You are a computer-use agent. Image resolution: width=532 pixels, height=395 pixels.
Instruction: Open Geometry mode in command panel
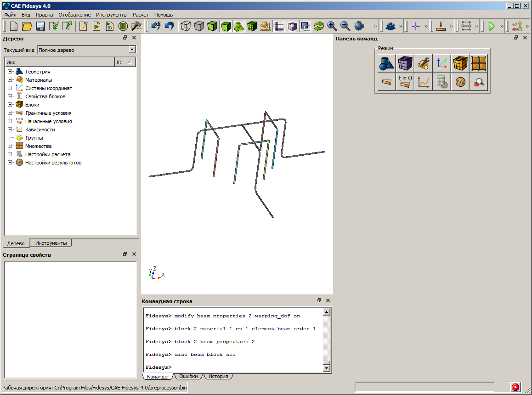click(x=386, y=63)
